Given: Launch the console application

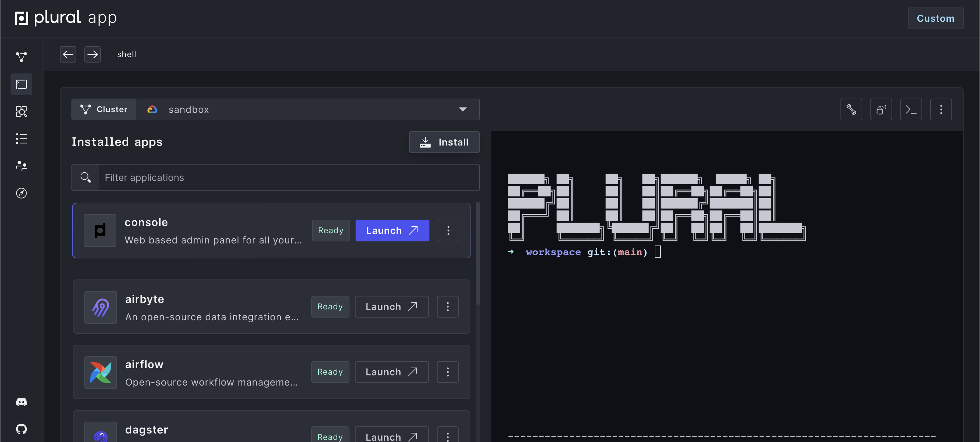Looking at the screenshot, I should click(392, 231).
